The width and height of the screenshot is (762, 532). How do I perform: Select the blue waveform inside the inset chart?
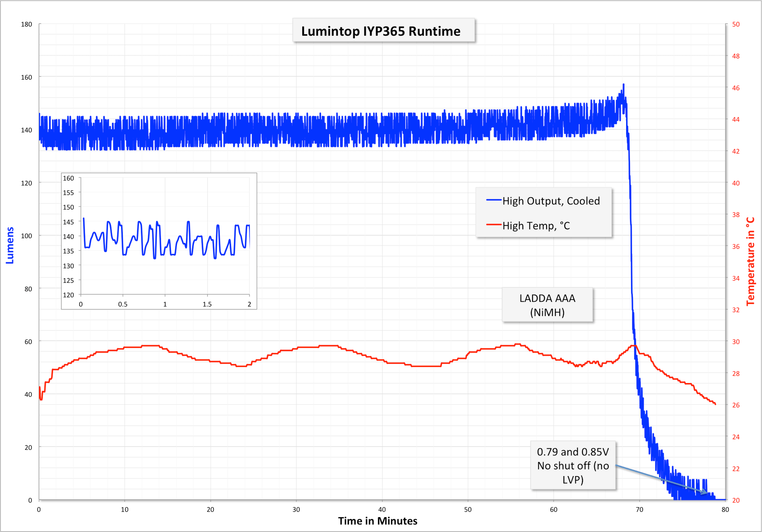[165, 239]
